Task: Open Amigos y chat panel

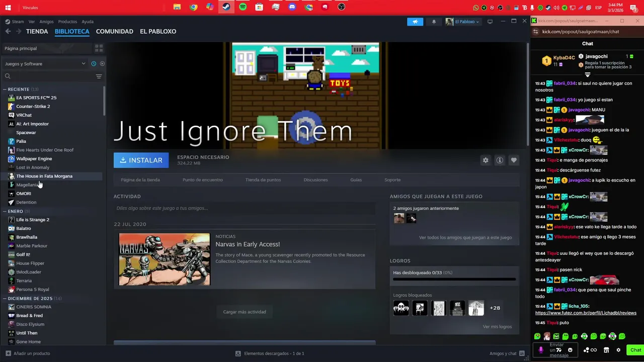Action: 507,353
